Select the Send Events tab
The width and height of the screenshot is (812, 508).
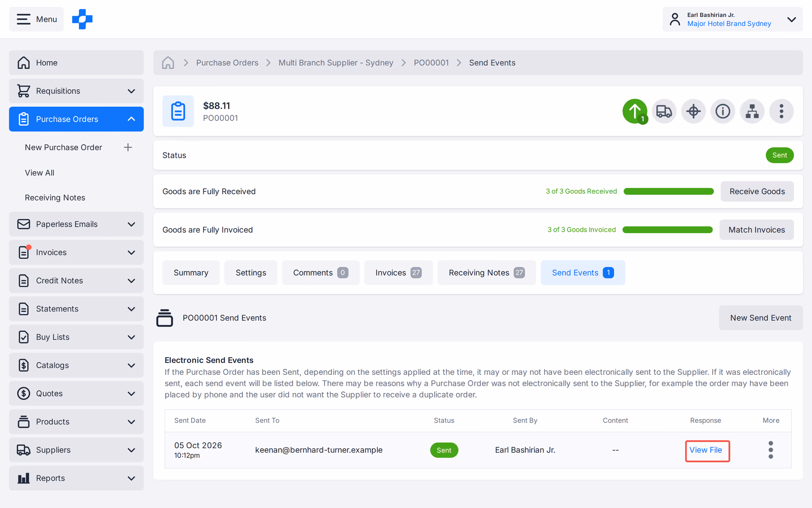click(x=583, y=273)
